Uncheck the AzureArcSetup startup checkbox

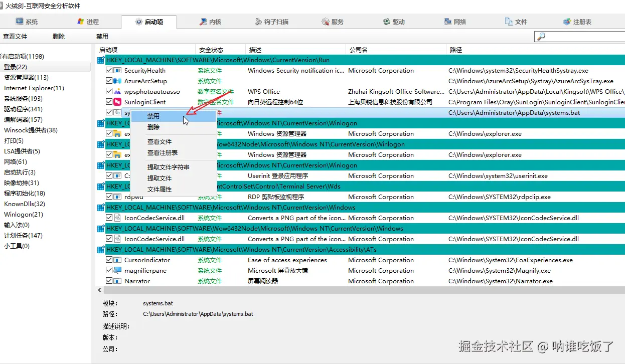pyautogui.click(x=109, y=81)
